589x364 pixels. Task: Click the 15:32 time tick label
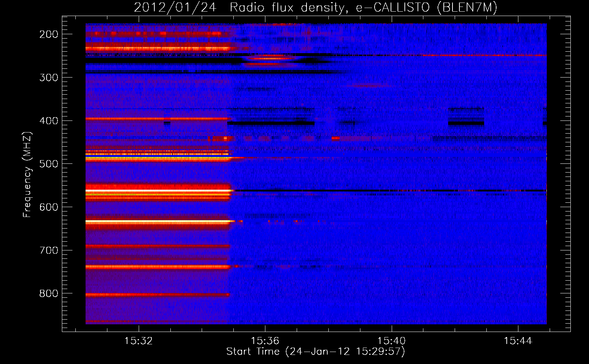click(138, 341)
